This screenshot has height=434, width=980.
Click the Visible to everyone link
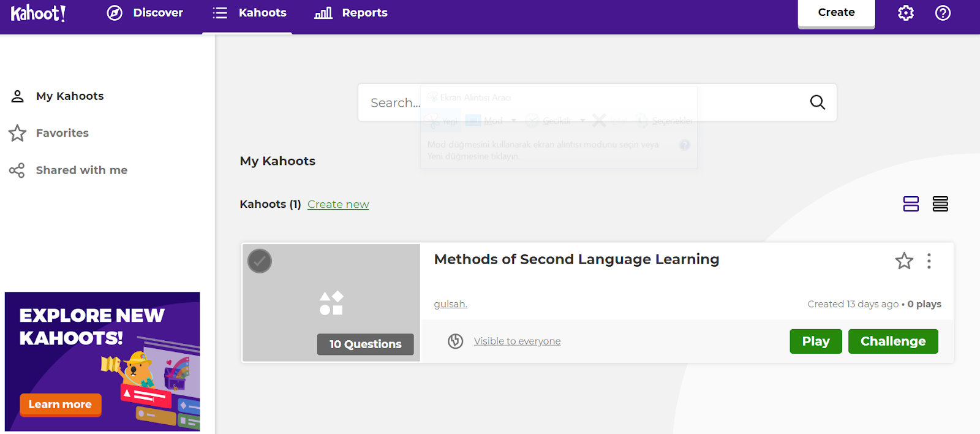[518, 341]
